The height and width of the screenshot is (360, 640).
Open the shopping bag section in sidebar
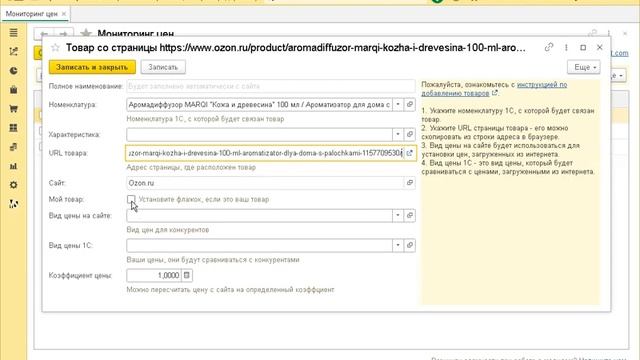pos(13,90)
